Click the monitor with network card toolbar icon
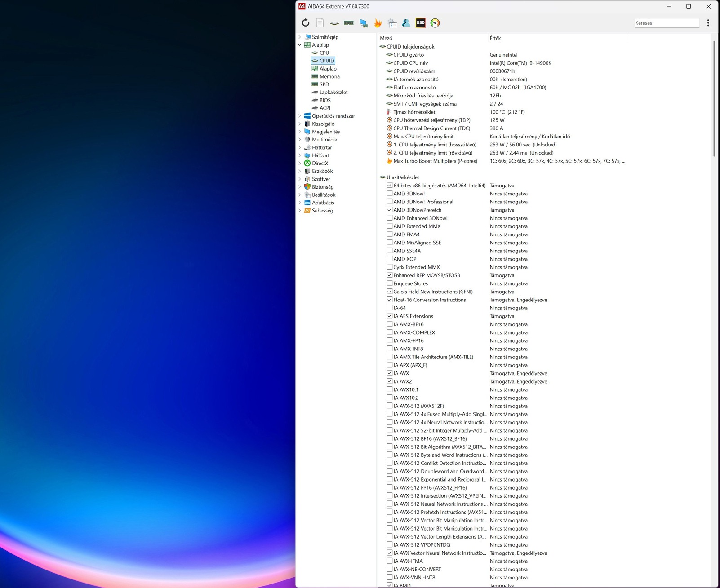Image resolution: width=720 pixels, height=588 pixels. 363,23
